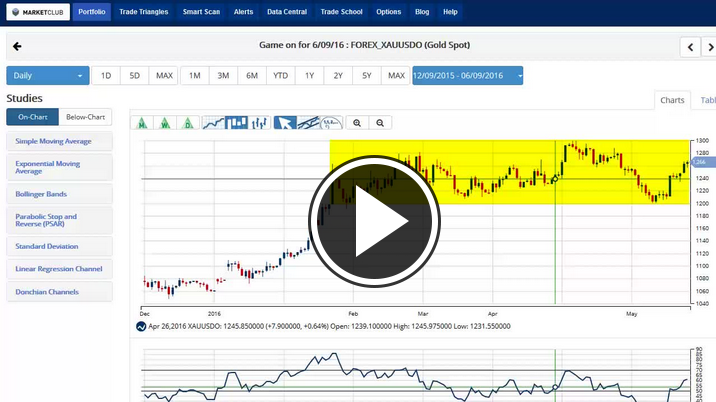Select the trend line drawing tool
This screenshot has height=402, width=716.
pyautogui.click(x=308, y=122)
